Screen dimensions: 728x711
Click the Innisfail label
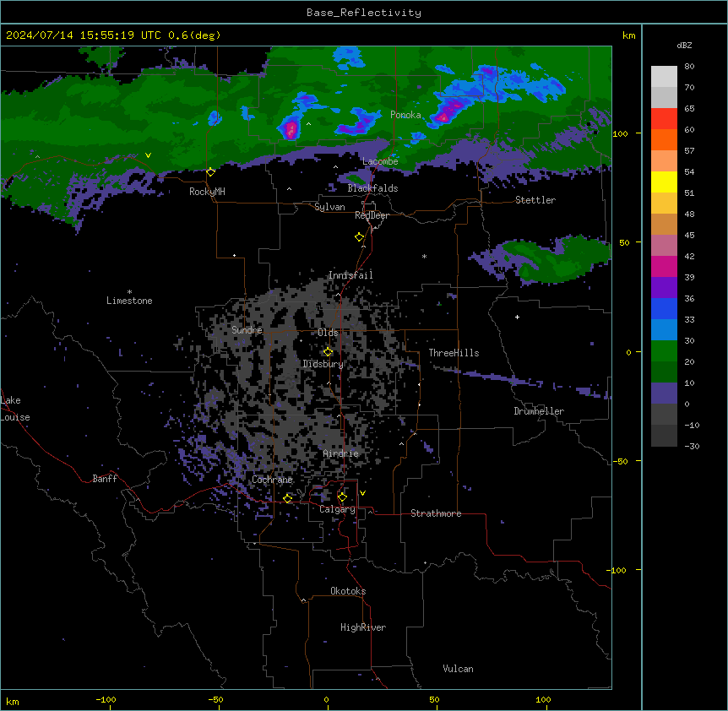pyautogui.click(x=350, y=275)
